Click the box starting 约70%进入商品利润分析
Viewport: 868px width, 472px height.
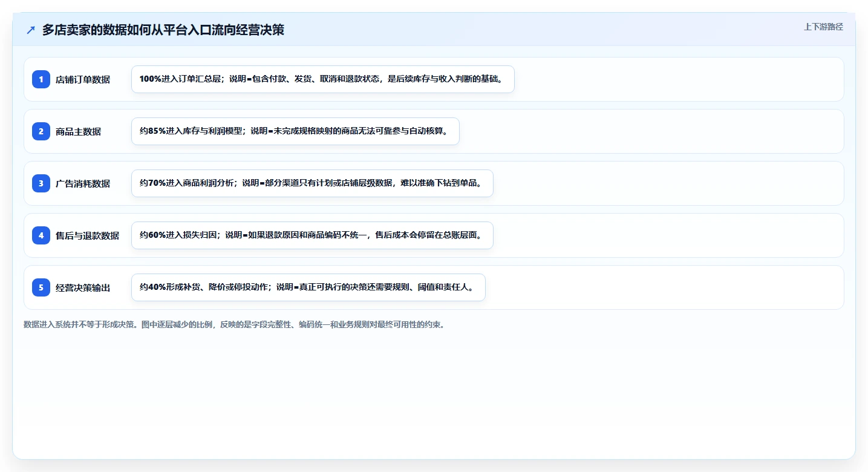pos(312,183)
